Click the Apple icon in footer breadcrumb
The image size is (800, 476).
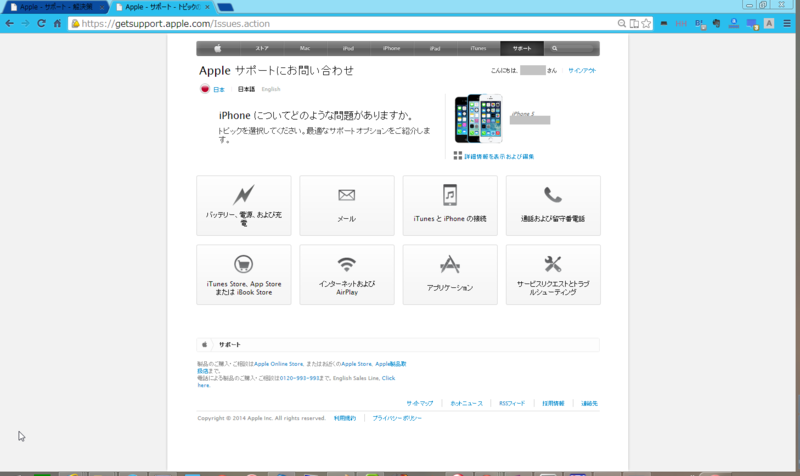(205, 345)
